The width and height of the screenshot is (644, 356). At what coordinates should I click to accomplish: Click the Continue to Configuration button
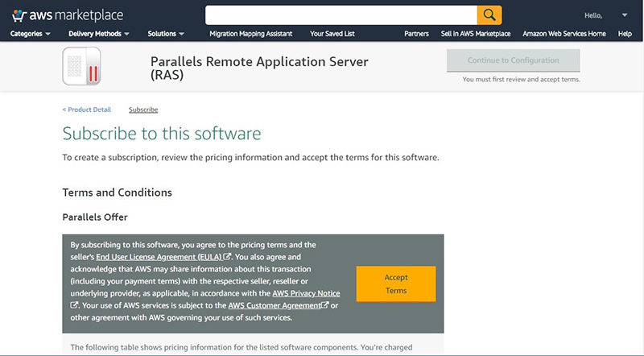click(514, 60)
